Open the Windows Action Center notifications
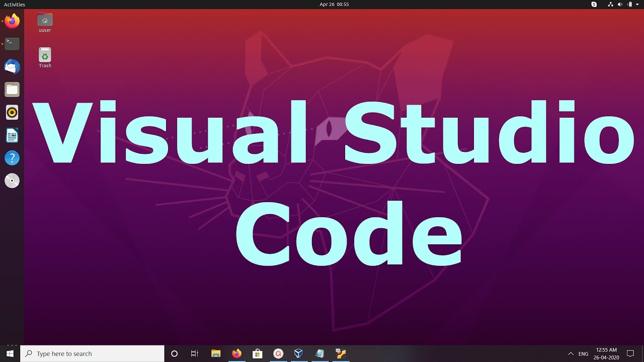This screenshot has height=362, width=644. pyautogui.click(x=630, y=353)
